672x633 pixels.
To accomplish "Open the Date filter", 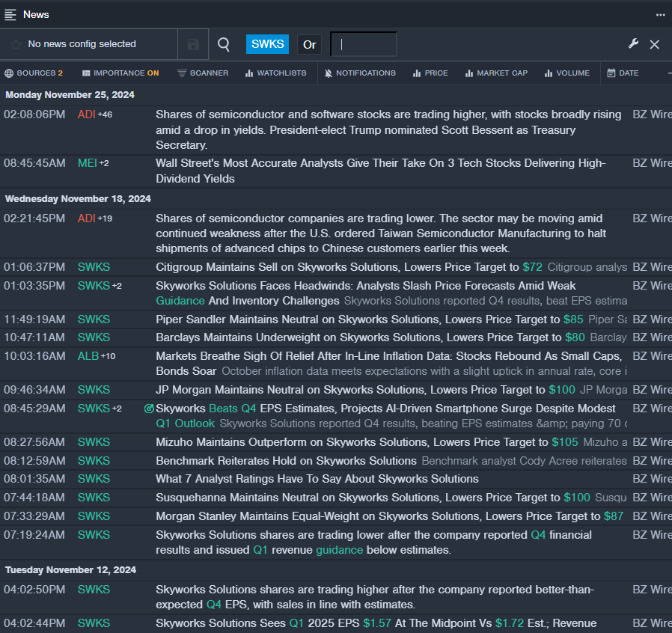I will pyautogui.click(x=623, y=73).
